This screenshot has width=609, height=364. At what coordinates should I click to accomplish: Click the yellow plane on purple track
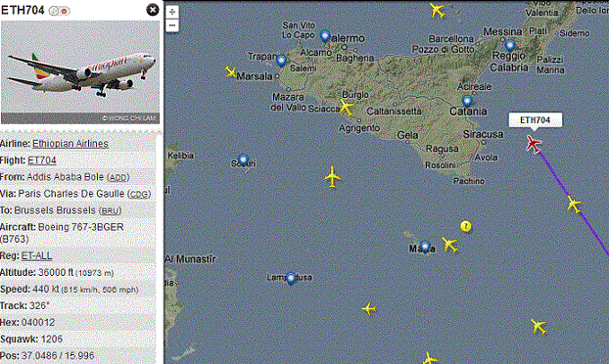click(574, 205)
